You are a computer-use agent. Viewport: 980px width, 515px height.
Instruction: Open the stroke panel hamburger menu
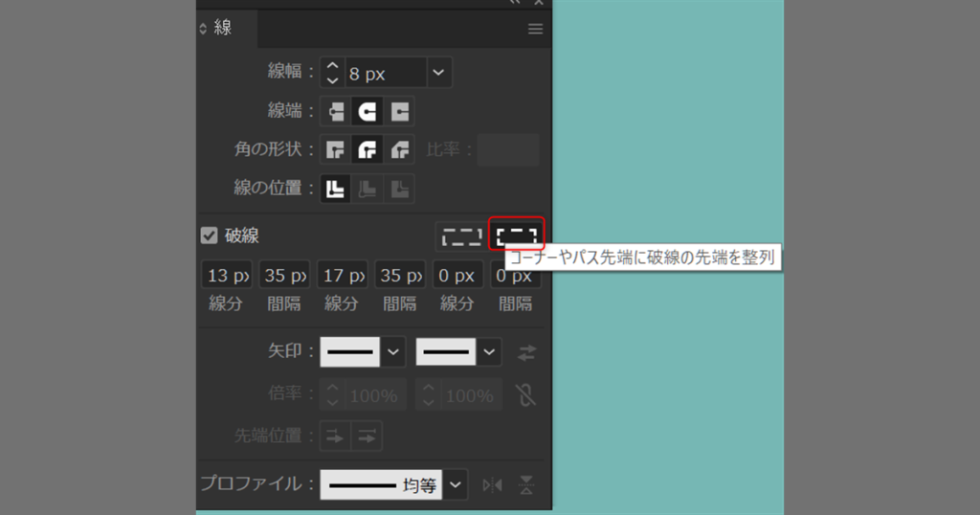536,29
